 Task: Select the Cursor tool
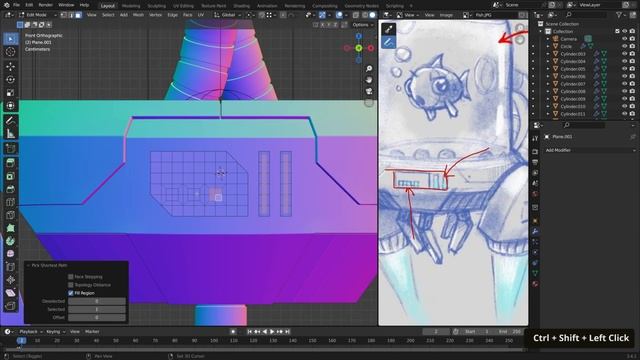pyautogui.click(x=11, y=52)
